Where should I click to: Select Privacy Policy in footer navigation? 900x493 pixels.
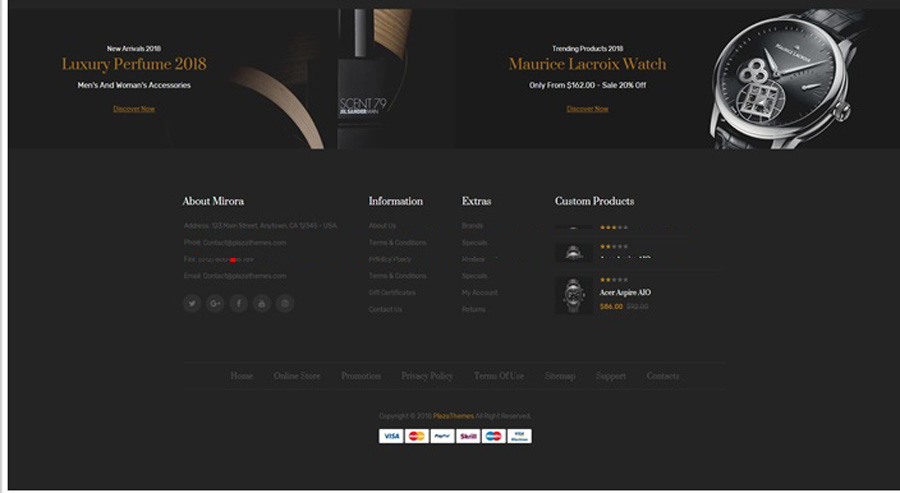coord(427,376)
